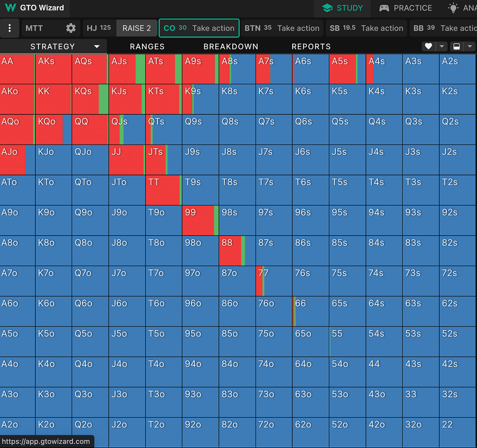Image resolution: width=477 pixels, height=448 pixels.
Task: Select the A9s hand cell
Action: (200, 69)
